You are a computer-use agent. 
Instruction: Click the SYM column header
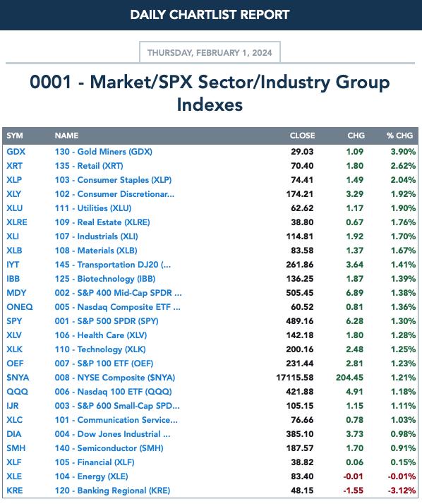[x=15, y=136]
